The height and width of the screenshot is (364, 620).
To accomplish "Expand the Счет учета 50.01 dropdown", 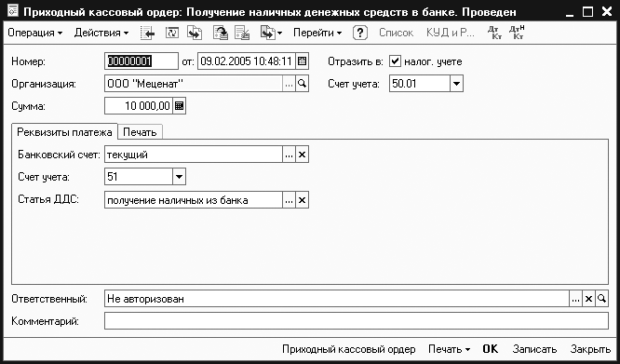I will pos(456,84).
